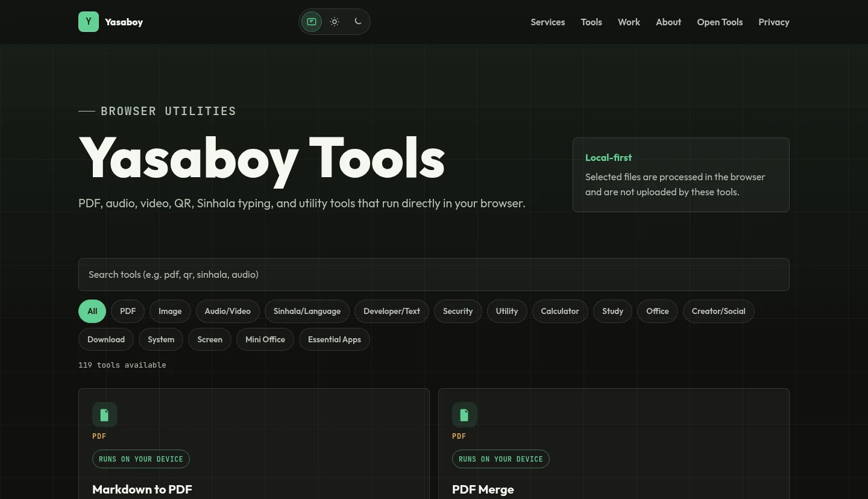Viewport: 868px width, 499px height.
Task: Focus the Search tools input field
Action: point(434,274)
